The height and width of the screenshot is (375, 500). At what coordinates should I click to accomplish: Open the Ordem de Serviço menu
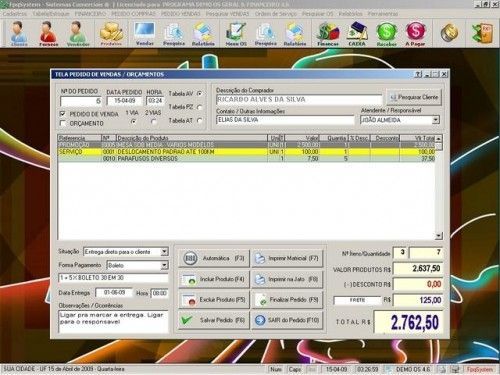point(276,14)
